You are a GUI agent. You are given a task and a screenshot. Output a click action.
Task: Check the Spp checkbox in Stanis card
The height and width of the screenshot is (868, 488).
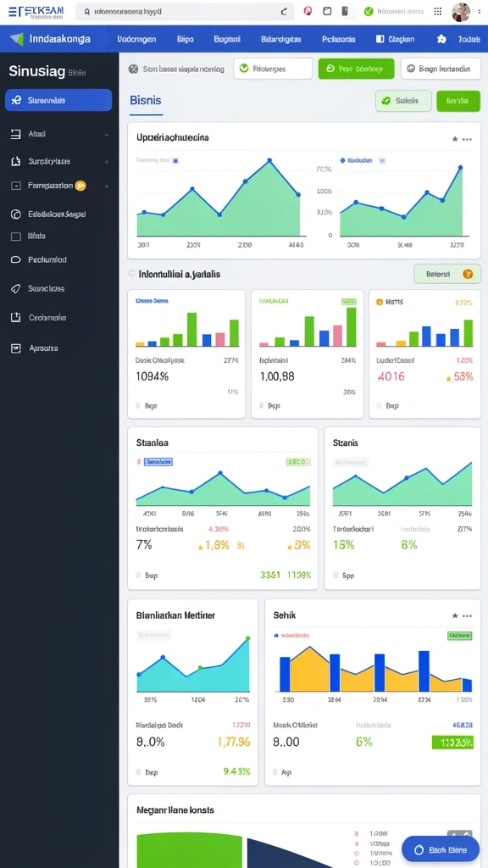pos(335,576)
